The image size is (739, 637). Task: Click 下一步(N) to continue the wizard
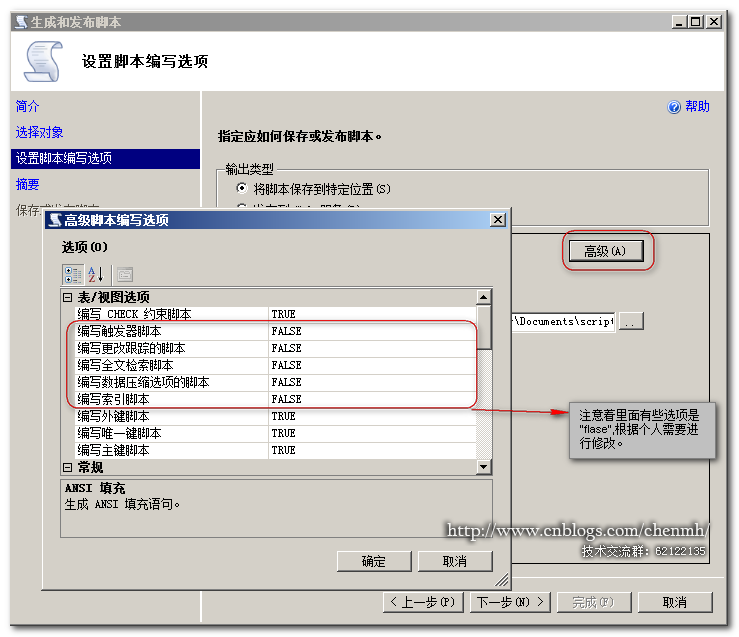point(510,602)
